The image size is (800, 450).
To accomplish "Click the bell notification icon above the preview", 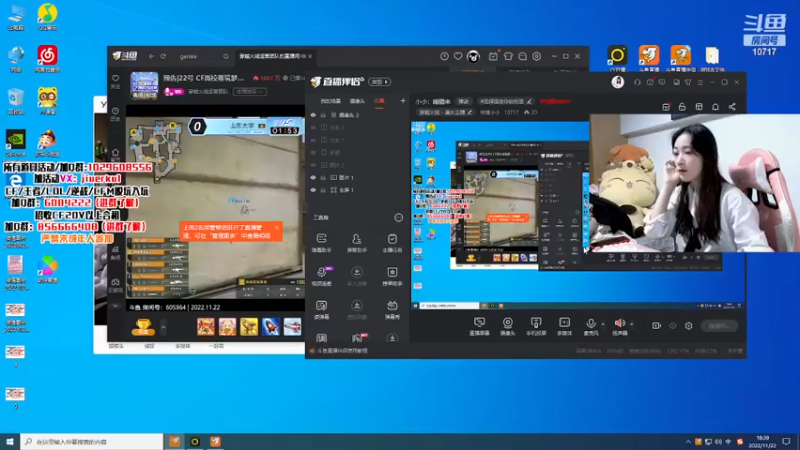I will [715, 107].
